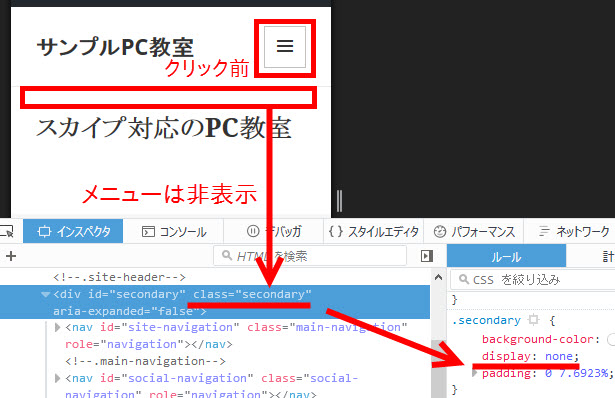Switch to the コンソール tab

tap(173, 231)
